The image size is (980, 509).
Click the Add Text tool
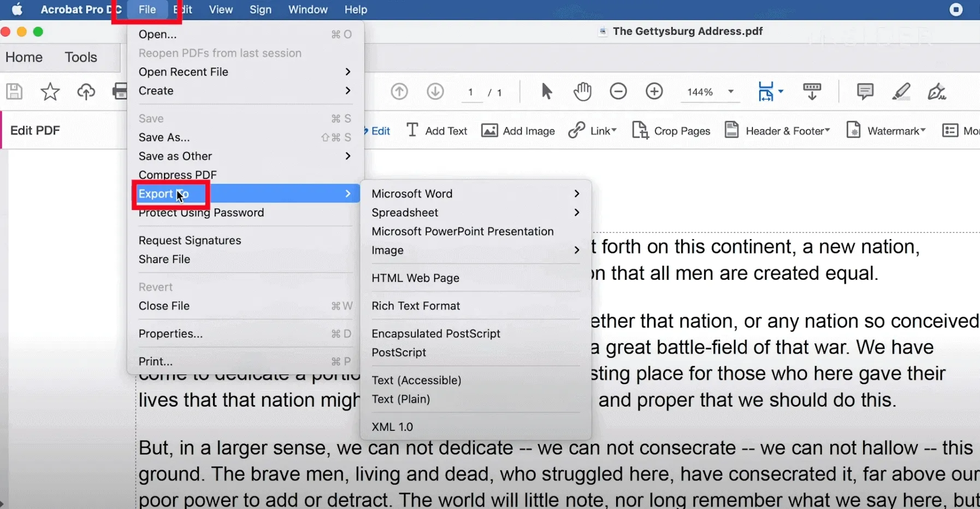click(437, 131)
